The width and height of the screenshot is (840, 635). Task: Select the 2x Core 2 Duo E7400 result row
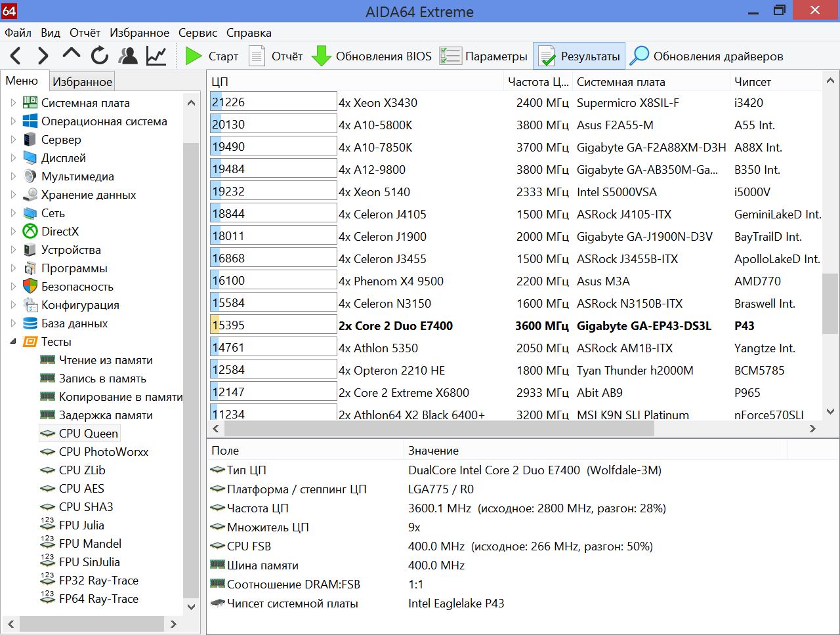[x=515, y=326]
